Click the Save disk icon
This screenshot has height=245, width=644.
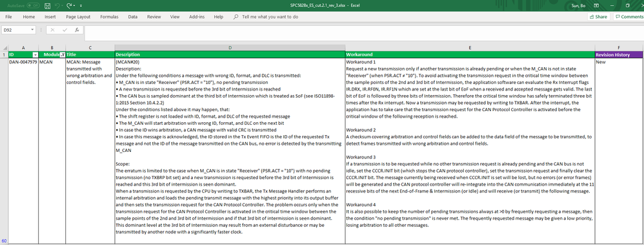(x=48, y=6)
